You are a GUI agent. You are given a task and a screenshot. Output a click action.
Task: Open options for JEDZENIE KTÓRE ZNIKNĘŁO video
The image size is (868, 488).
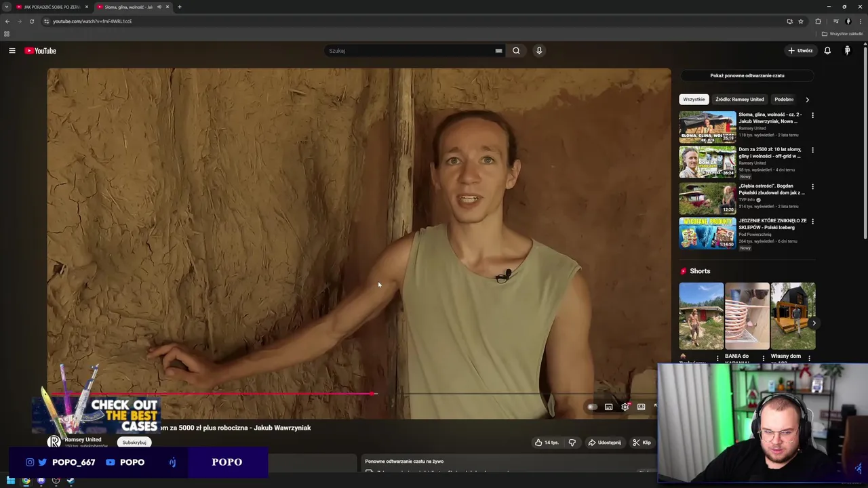coord(812,222)
